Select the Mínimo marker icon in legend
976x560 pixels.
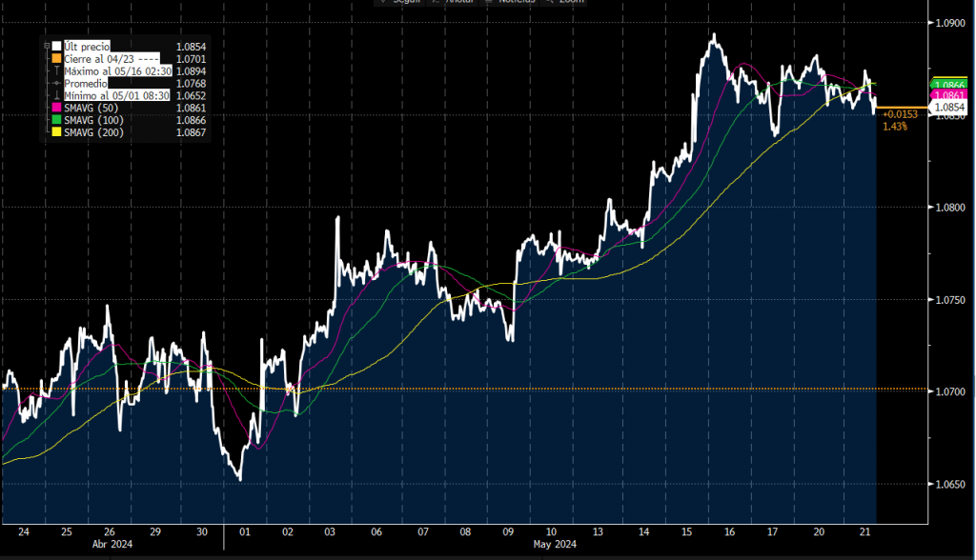coord(57,95)
